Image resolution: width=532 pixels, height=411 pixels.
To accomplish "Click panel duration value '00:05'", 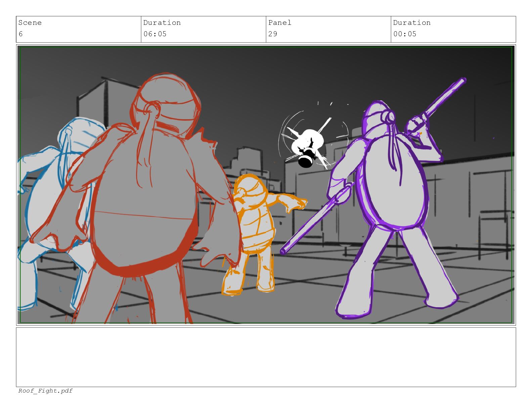I will click(x=405, y=34).
